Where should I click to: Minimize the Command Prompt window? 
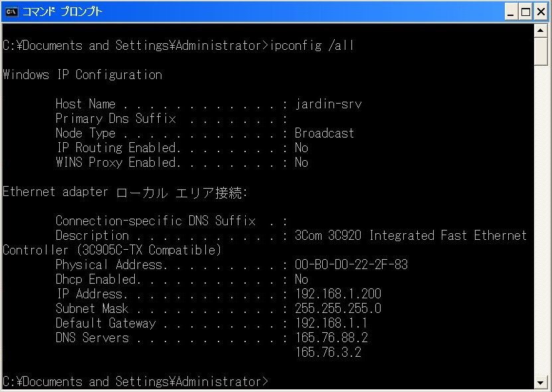(510, 12)
